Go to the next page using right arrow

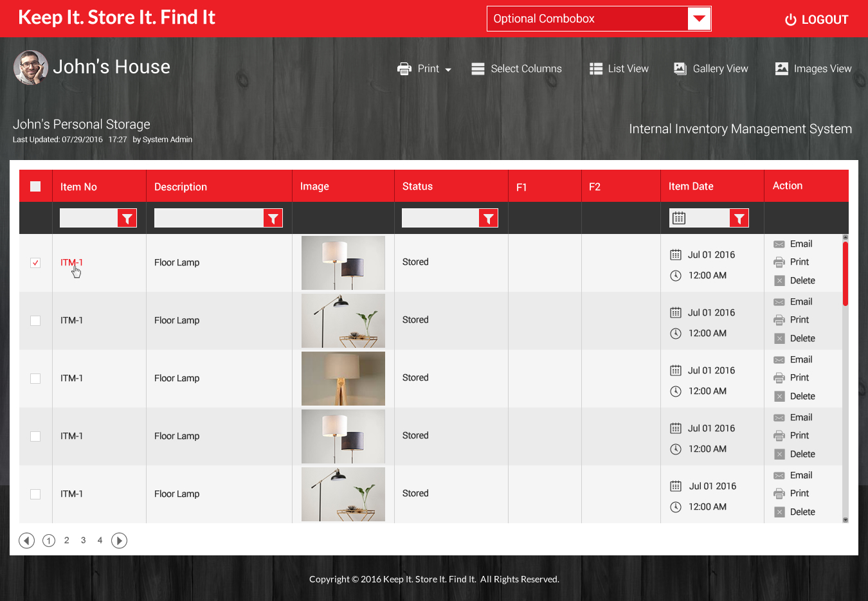click(119, 541)
